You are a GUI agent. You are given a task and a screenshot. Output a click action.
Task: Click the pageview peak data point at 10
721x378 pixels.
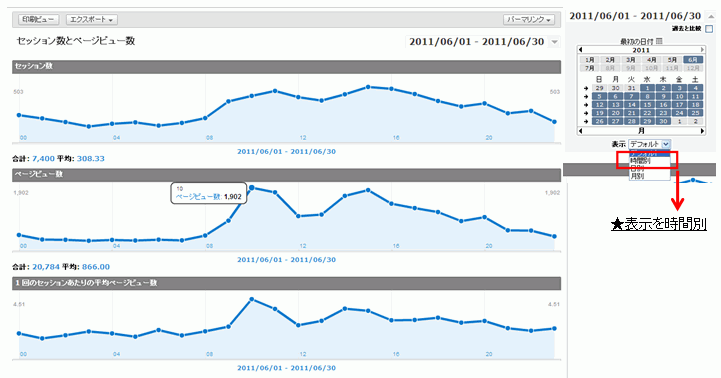(x=252, y=188)
